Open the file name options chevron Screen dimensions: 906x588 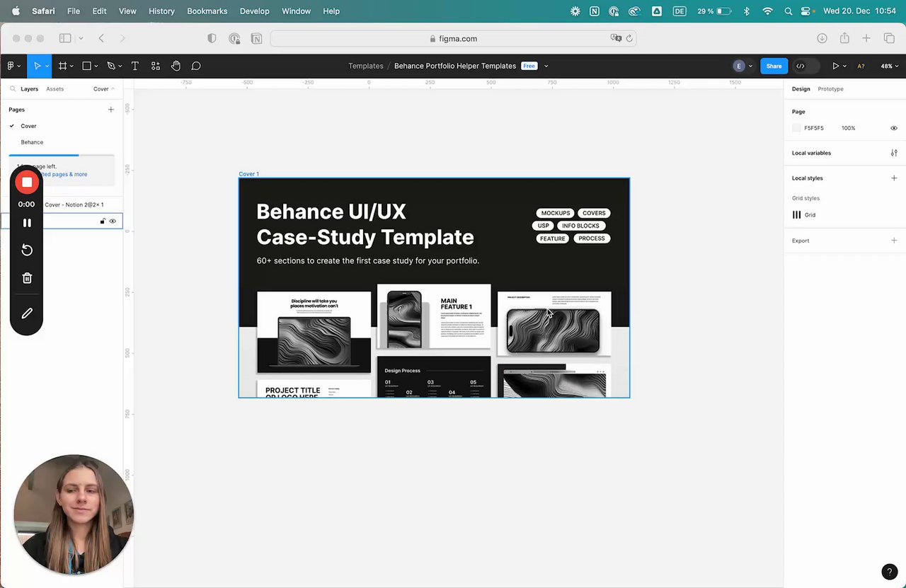tap(546, 66)
